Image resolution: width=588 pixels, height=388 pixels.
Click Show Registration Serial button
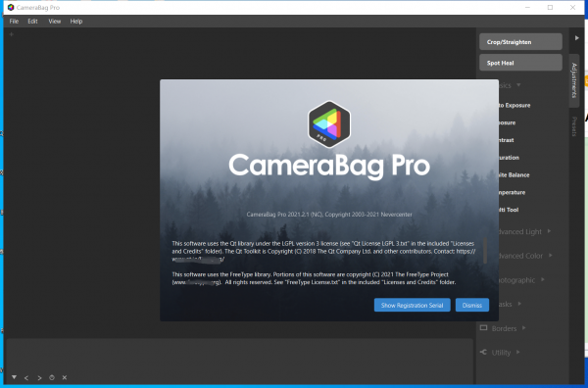(x=413, y=305)
